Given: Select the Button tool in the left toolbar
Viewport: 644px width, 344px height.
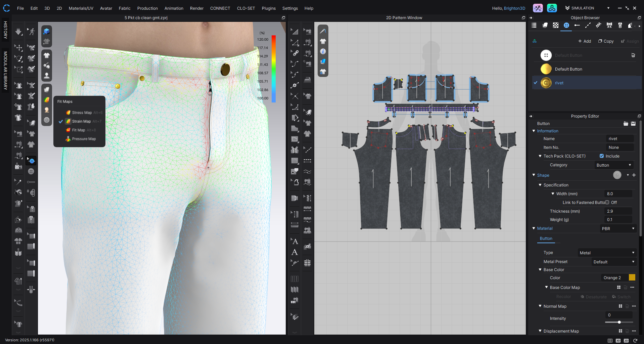Looking at the screenshot, I should (x=31, y=171).
